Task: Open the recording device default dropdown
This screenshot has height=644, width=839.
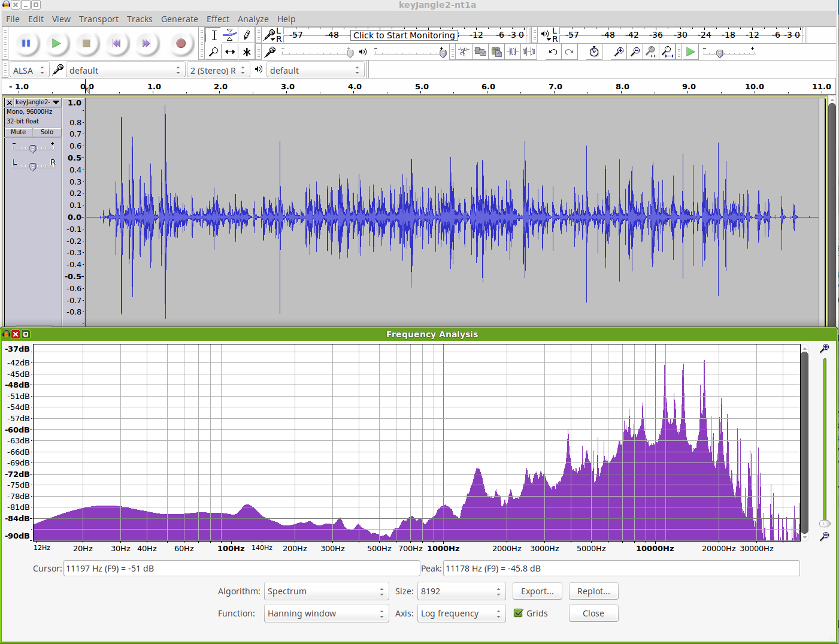Action: [124, 70]
